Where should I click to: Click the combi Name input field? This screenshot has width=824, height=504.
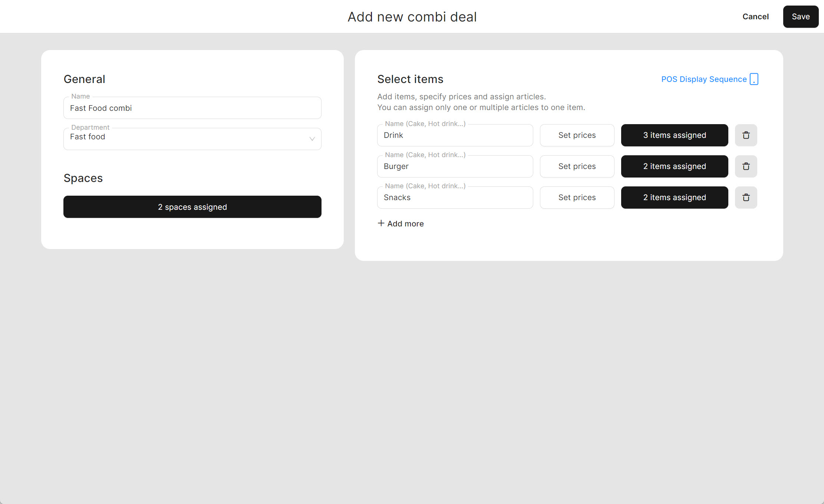(x=192, y=108)
